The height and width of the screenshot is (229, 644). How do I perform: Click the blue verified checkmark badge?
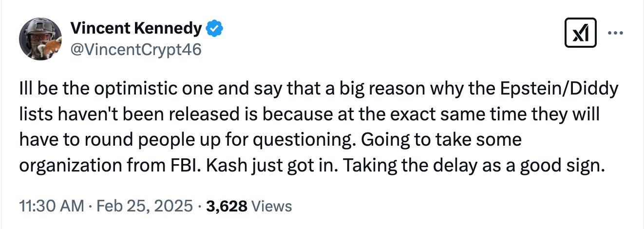[214, 29]
